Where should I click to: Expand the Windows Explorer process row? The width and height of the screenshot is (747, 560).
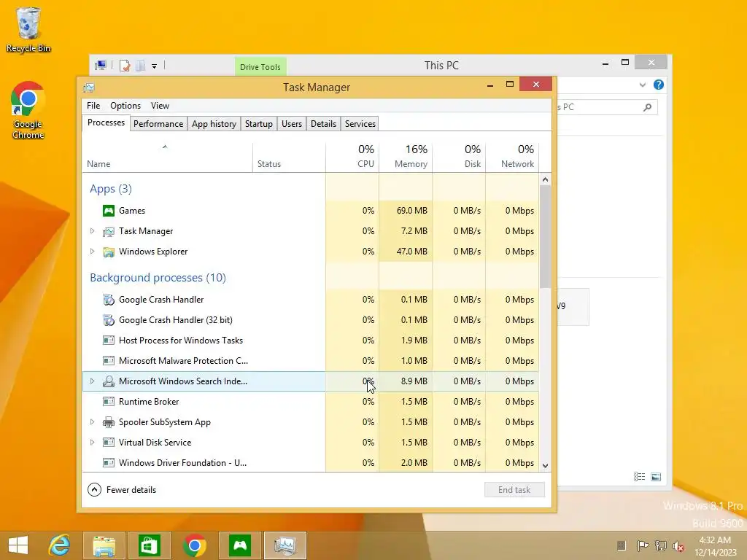click(93, 252)
